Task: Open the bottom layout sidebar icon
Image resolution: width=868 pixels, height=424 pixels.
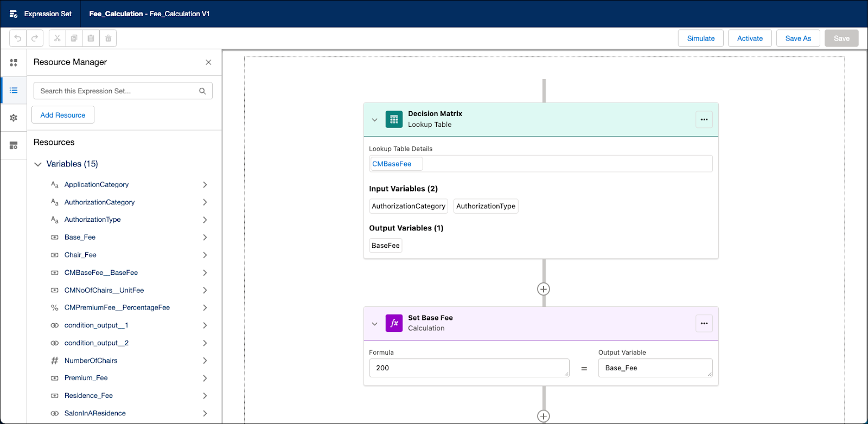Action: click(14, 145)
